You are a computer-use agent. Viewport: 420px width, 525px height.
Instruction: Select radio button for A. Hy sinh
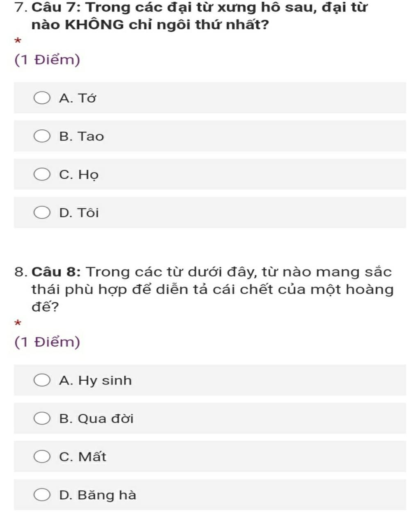point(42,381)
